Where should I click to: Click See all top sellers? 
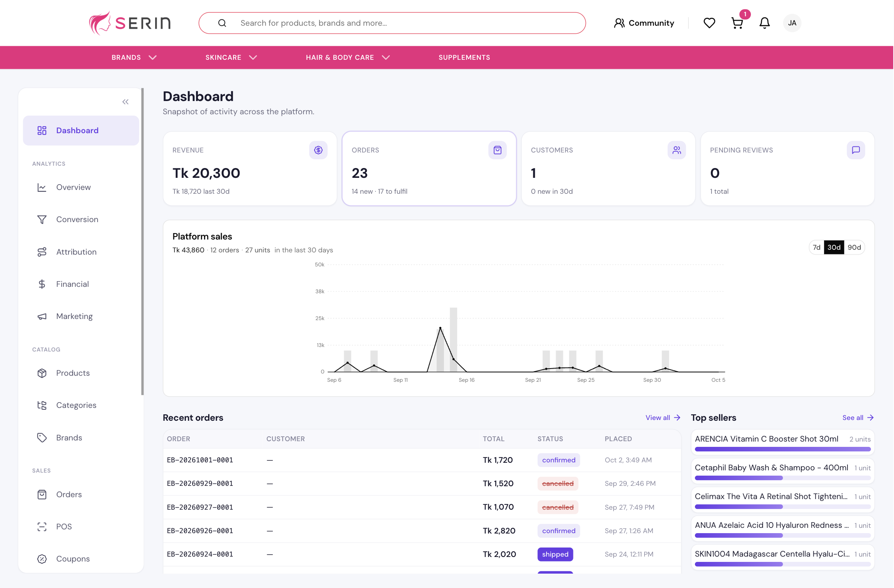coord(858,418)
